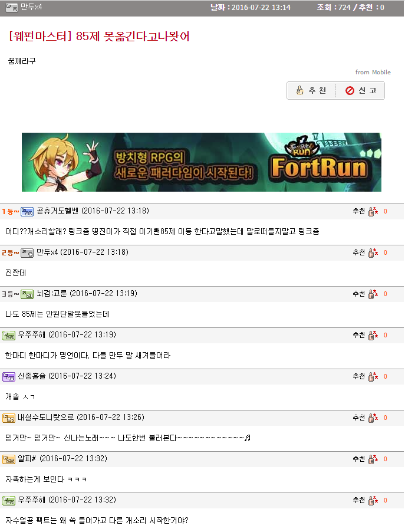This screenshot has height=532, width=405.
Task: Recommend the last 우쭈쭈해 comment at 13:32
Action: point(373,500)
